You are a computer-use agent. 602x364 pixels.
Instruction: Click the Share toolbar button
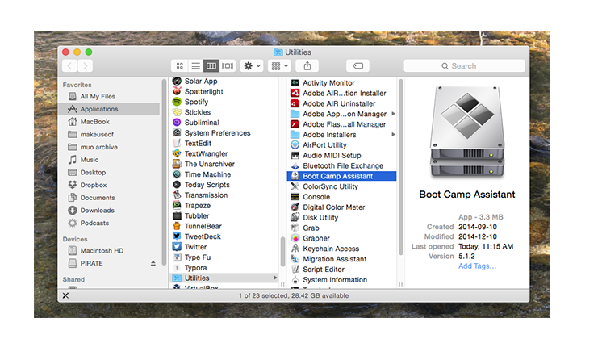(x=307, y=66)
